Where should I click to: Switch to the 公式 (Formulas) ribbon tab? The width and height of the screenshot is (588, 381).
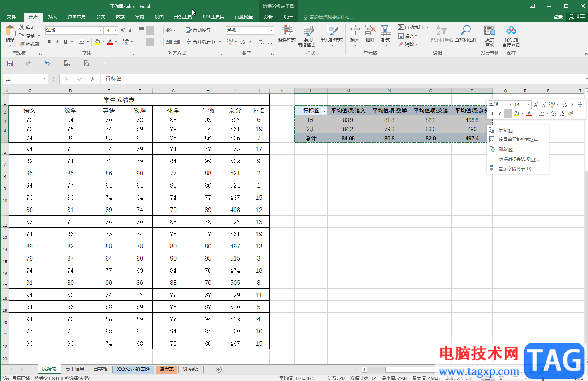tap(101, 17)
